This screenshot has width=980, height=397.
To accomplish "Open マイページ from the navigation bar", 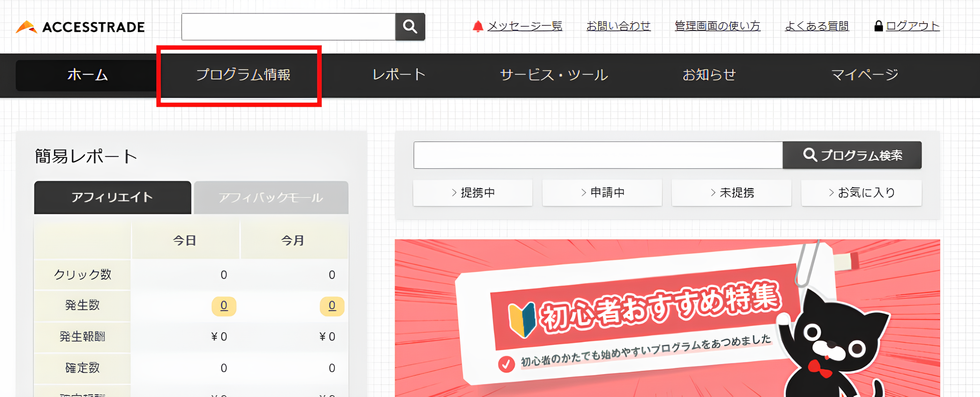I will (x=864, y=75).
